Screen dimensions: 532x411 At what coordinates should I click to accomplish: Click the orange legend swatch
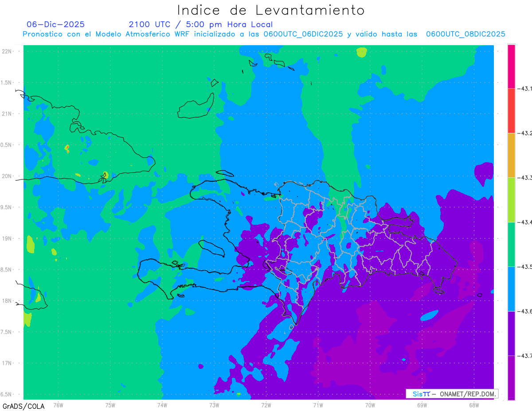pyautogui.click(x=511, y=155)
